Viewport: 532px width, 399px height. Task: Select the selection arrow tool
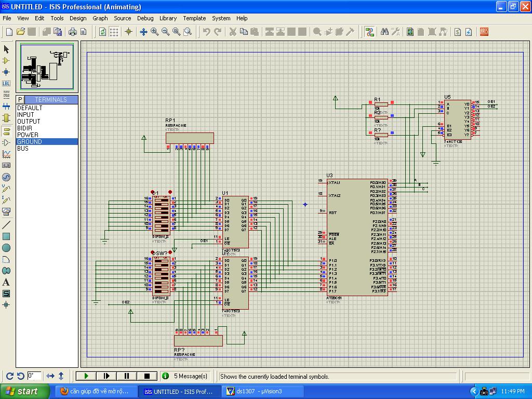click(x=6, y=49)
